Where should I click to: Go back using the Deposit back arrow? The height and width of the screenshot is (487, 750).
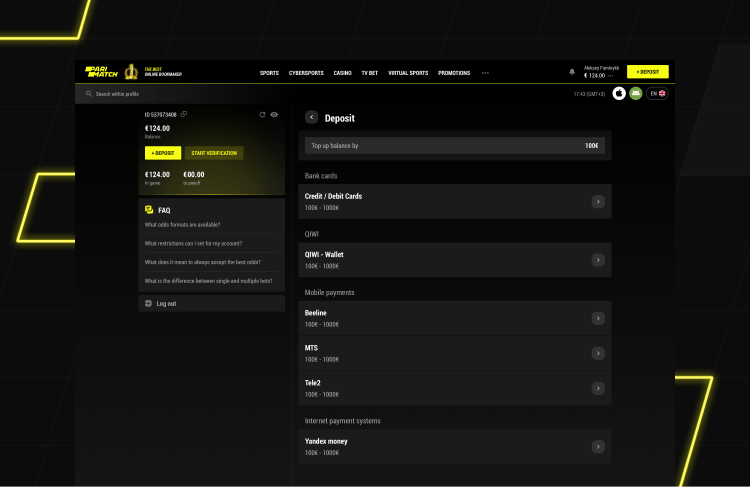(x=312, y=118)
